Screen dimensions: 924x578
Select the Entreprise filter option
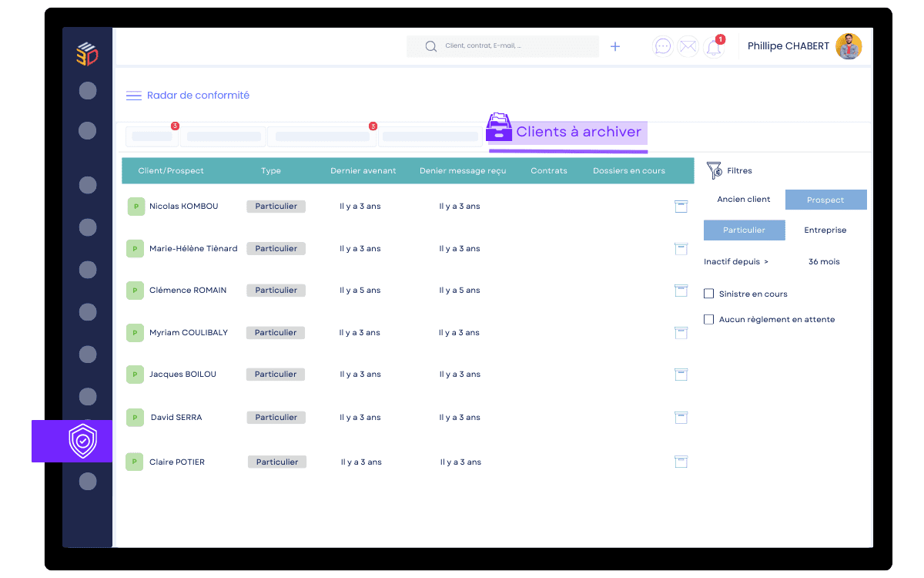[825, 230]
